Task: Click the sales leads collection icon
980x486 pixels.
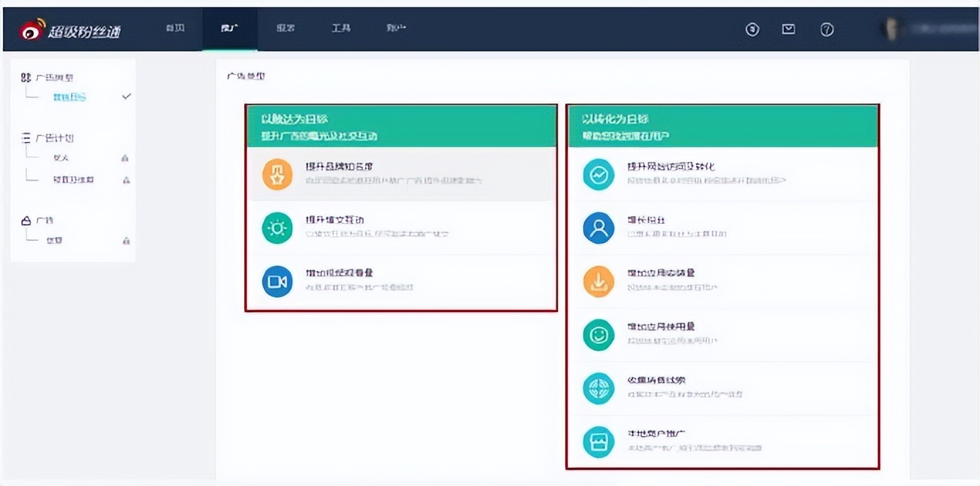Action: point(599,389)
